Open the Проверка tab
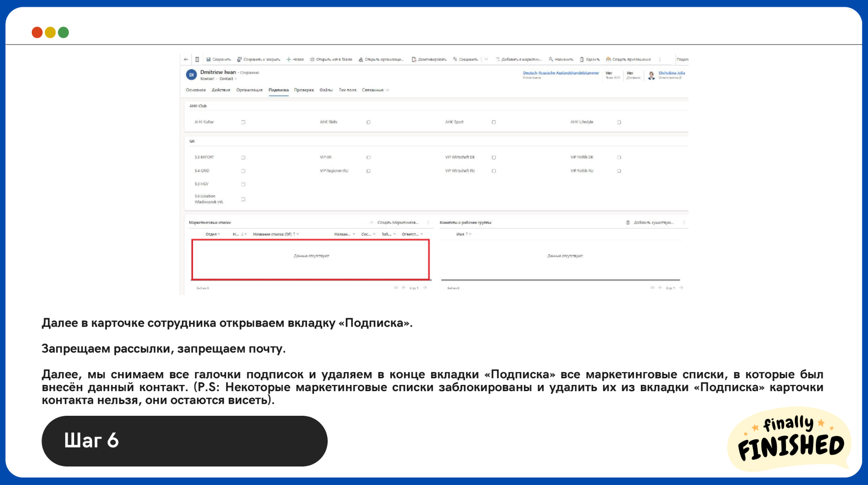The width and height of the screenshot is (868, 485). tap(304, 90)
